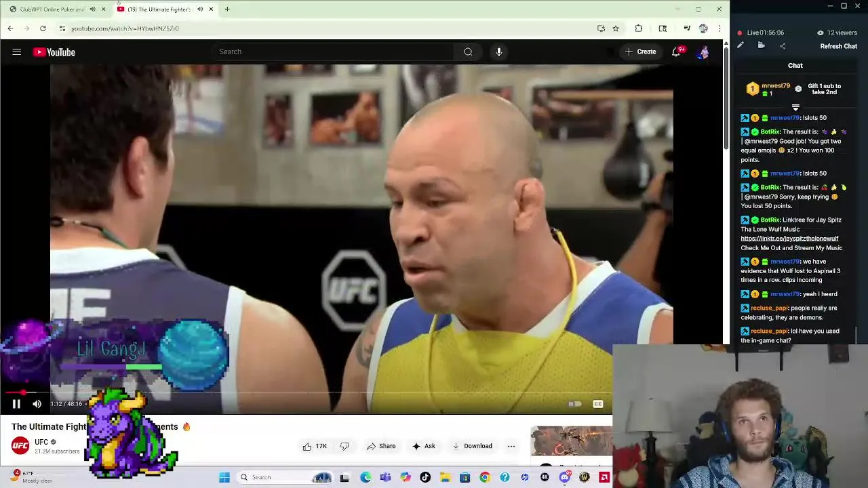This screenshot has height=488, width=868.
Task: Go back in the browser
Action: click(x=10, y=28)
